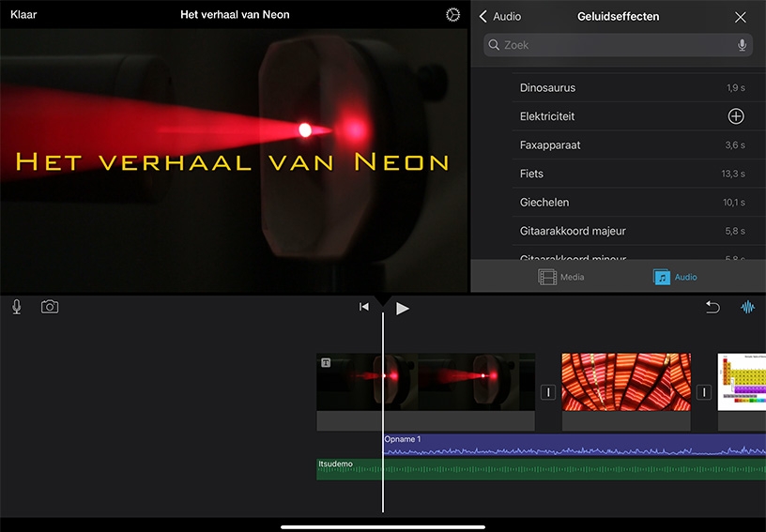Select the Dinosaurus sound effect
The width and height of the screenshot is (766, 532).
638,88
